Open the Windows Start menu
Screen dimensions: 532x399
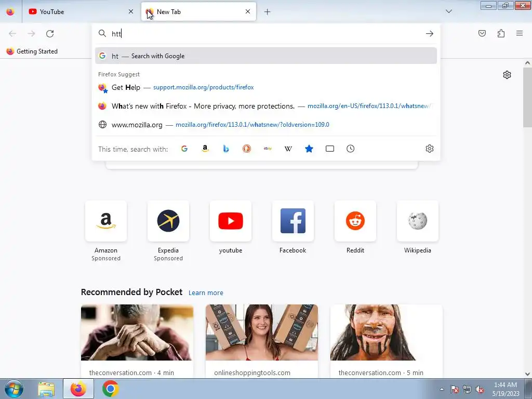click(x=14, y=389)
